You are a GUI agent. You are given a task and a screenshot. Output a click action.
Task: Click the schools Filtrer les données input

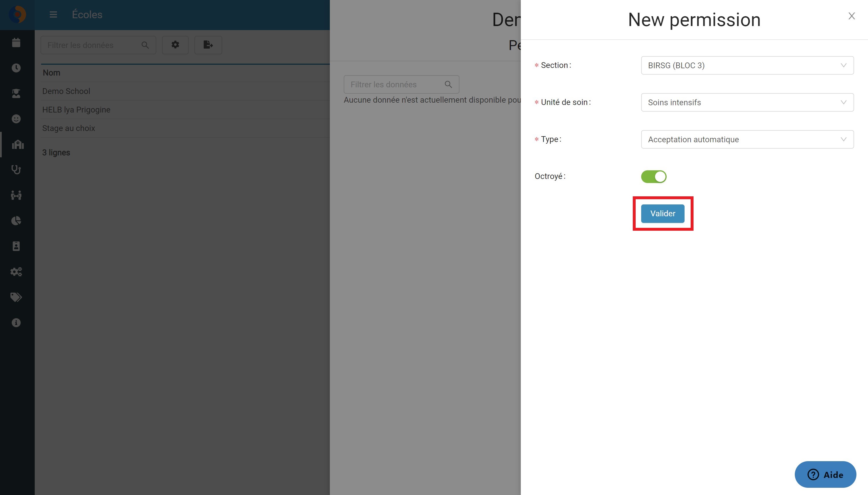[x=98, y=45]
